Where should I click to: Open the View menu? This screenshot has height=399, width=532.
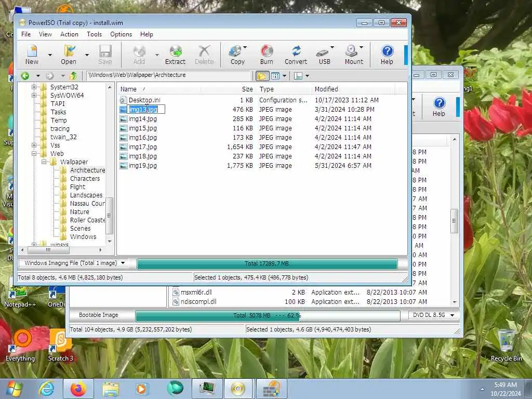45,34
